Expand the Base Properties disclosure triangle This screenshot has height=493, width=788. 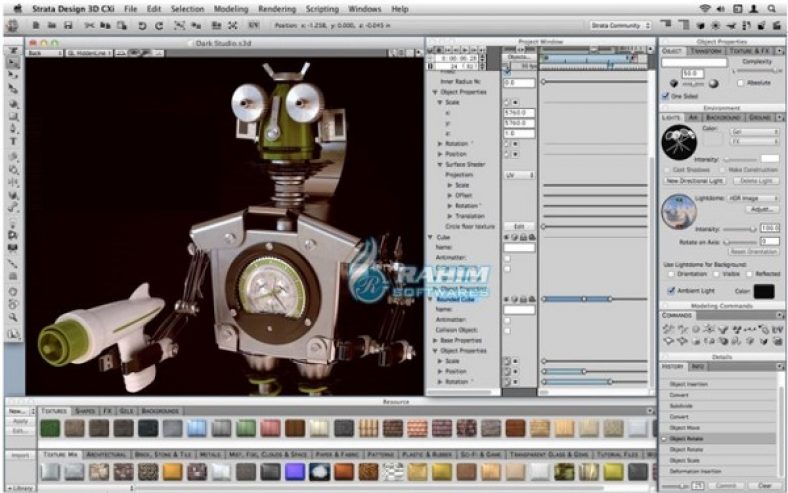[436, 340]
